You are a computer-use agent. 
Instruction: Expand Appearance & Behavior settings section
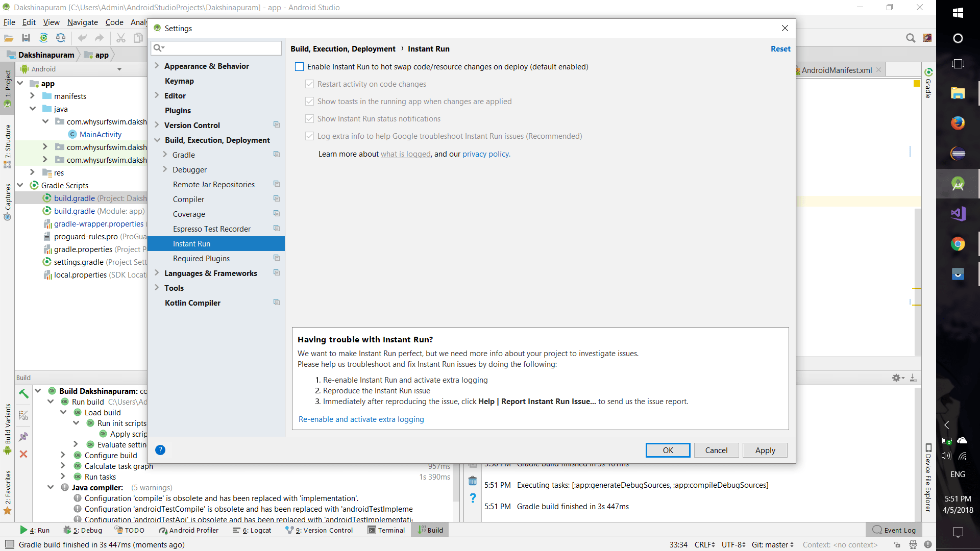coord(157,66)
